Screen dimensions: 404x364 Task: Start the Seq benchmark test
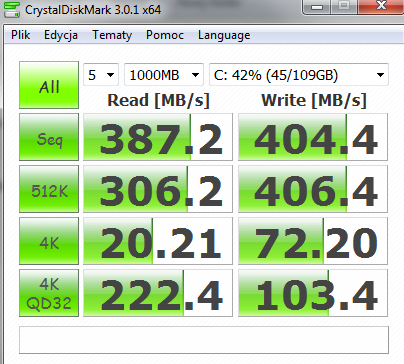[49, 137]
